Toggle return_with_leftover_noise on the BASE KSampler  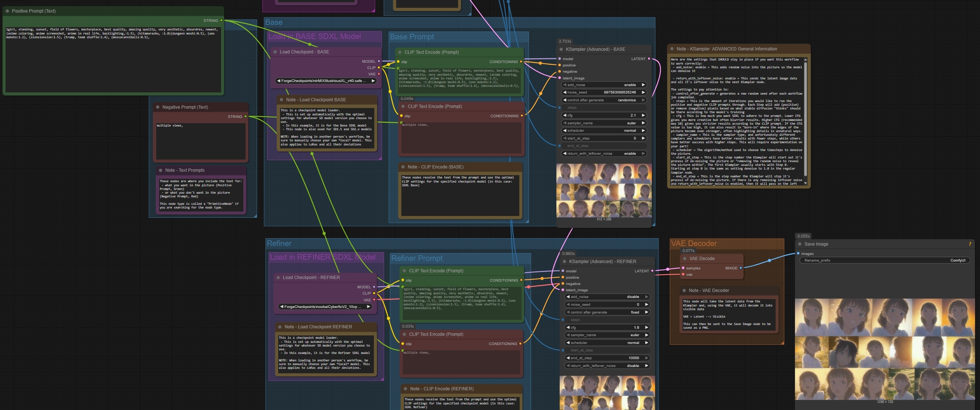click(x=604, y=153)
